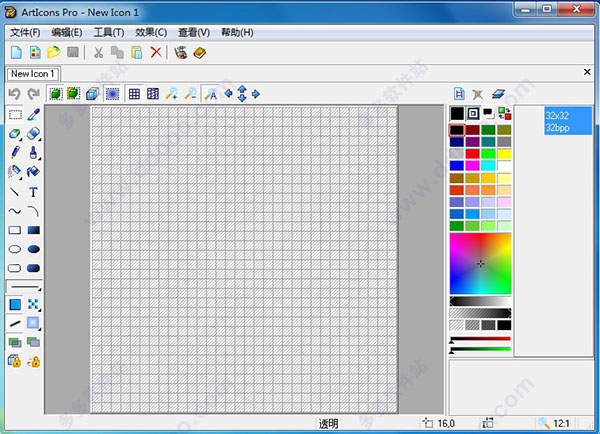The height and width of the screenshot is (434, 600).
Task: Click the new colorful icon image button
Action: [35, 52]
